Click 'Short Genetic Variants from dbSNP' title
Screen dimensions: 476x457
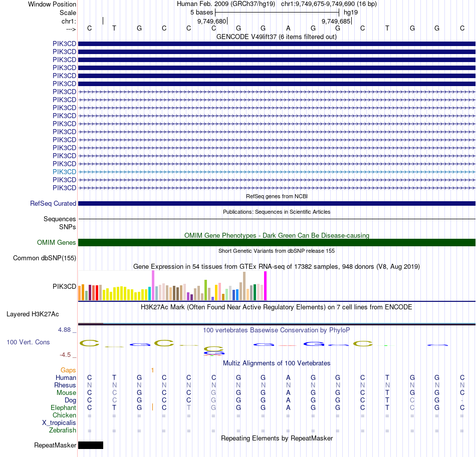tap(277, 251)
